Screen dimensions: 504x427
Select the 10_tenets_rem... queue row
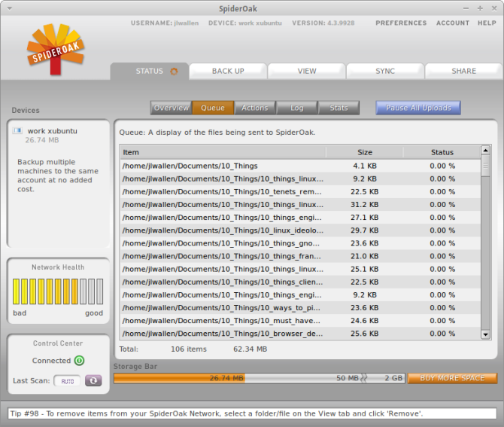[300, 192]
